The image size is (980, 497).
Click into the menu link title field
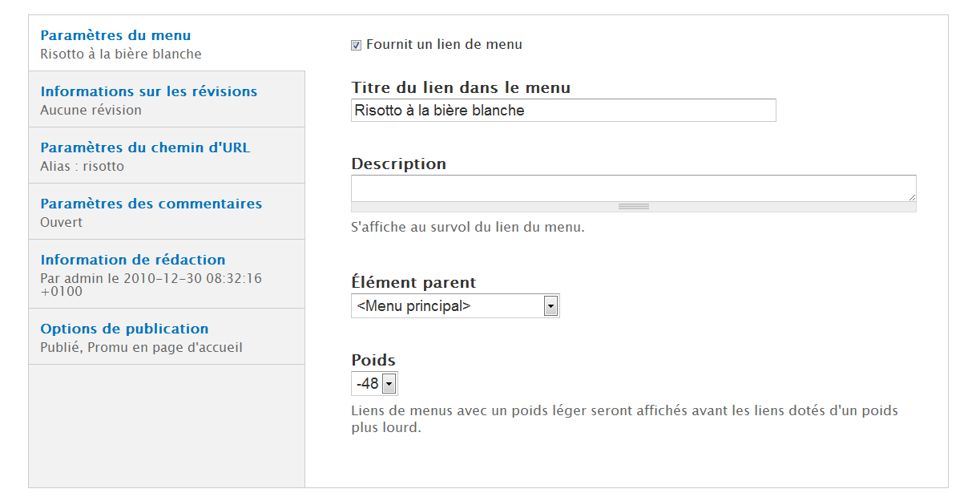(563, 111)
